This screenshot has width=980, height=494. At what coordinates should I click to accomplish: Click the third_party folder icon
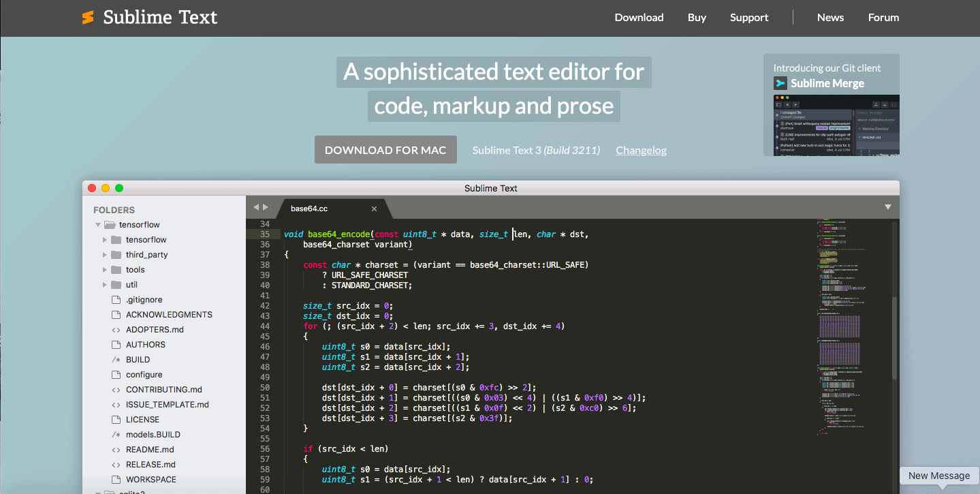[x=116, y=255]
